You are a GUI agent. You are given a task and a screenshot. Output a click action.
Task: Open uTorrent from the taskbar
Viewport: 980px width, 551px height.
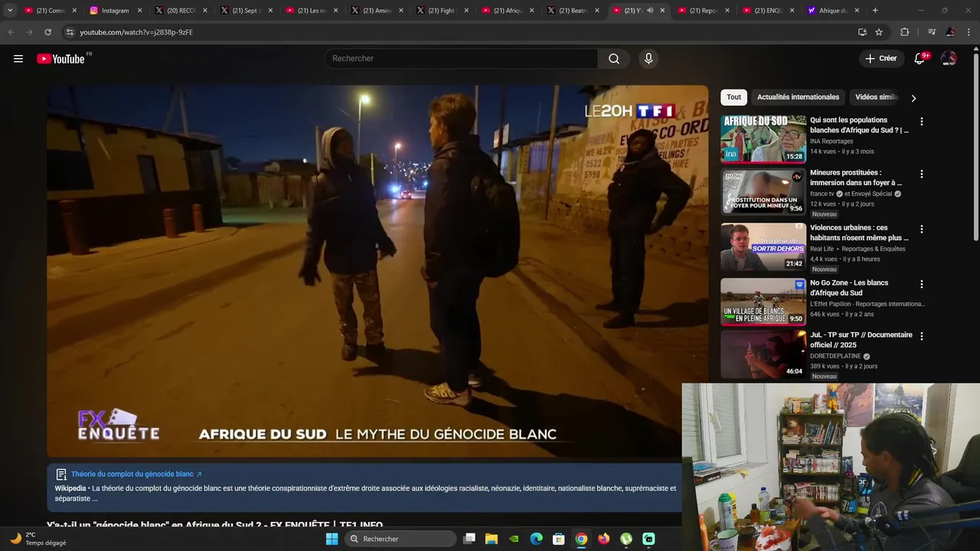(626, 539)
